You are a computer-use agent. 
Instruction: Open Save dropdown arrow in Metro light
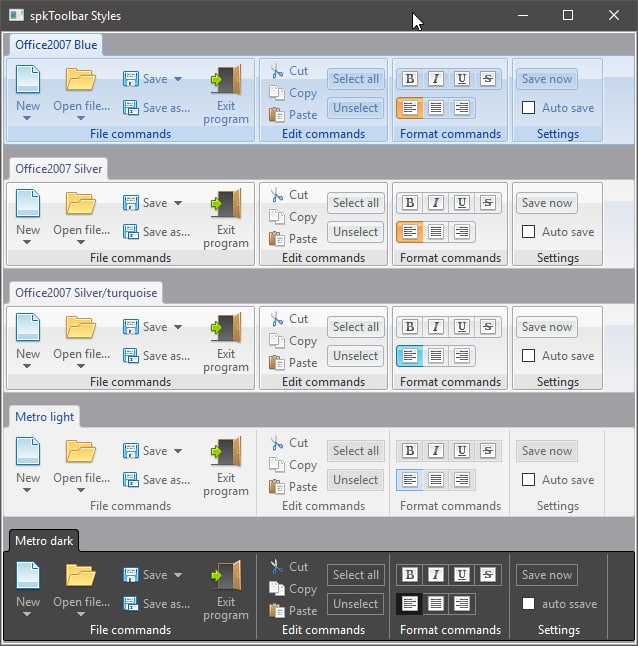178,451
